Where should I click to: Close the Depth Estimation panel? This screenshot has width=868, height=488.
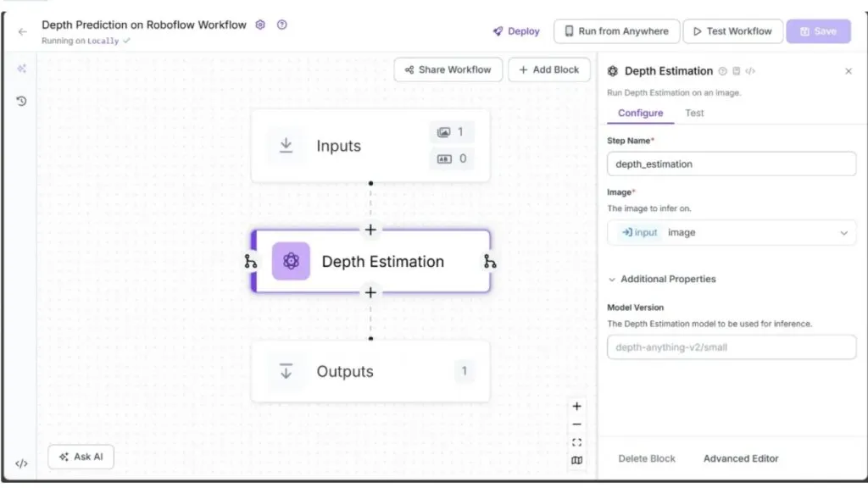(x=848, y=71)
